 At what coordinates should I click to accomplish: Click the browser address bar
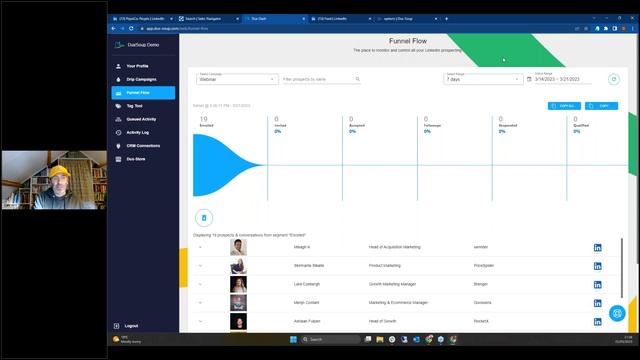[355, 29]
